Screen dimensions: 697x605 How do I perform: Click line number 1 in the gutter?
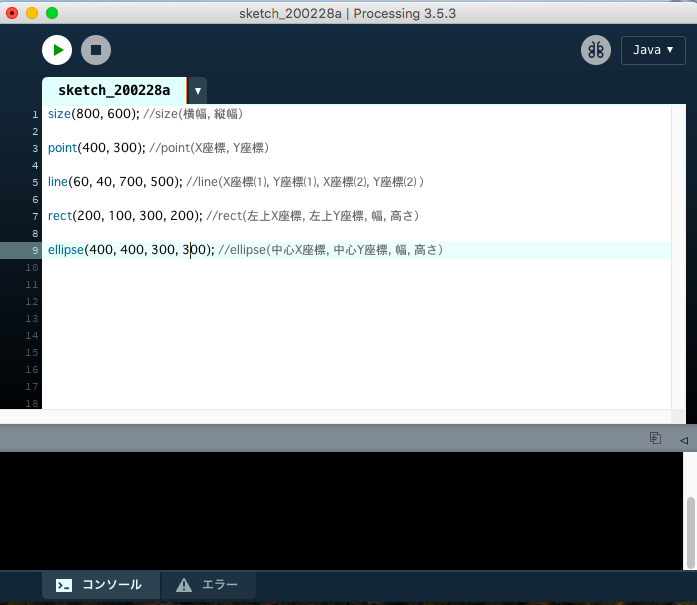pos(35,115)
